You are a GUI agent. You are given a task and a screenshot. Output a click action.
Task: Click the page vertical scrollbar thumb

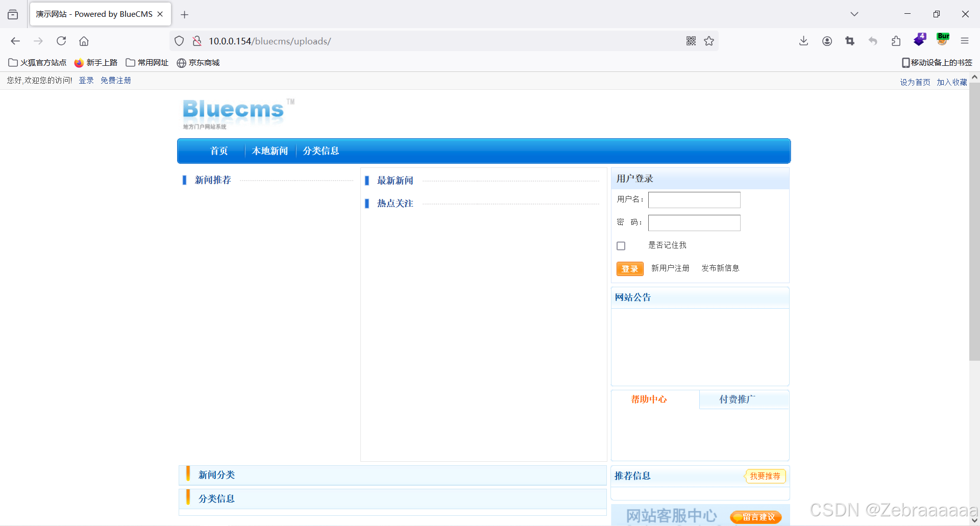tap(974, 222)
